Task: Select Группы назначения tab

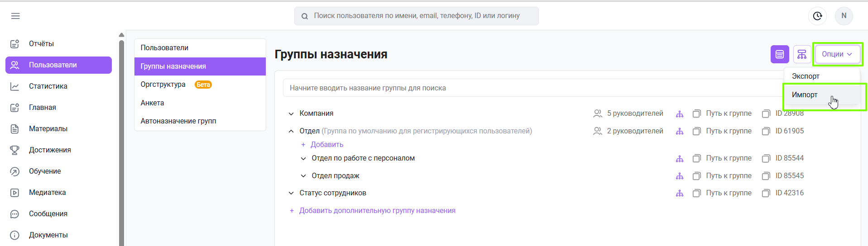Action: [x=200, y=66]
